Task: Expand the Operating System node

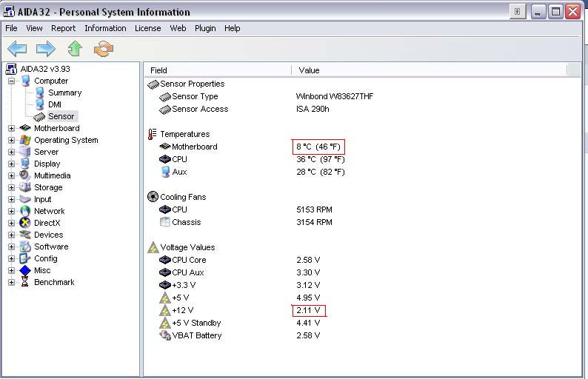Action: pyautogui.click(x=12, y=140)
